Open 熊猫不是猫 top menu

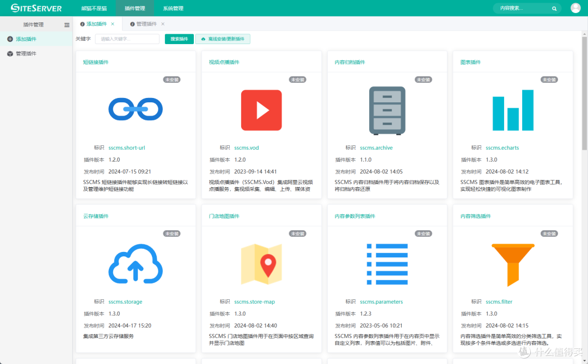point(94,8)
